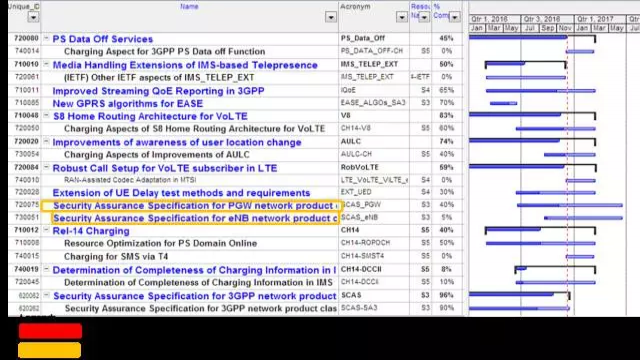
Task: Collapse Determination of Completeness of Charging Information group
Action: (46, 269)
